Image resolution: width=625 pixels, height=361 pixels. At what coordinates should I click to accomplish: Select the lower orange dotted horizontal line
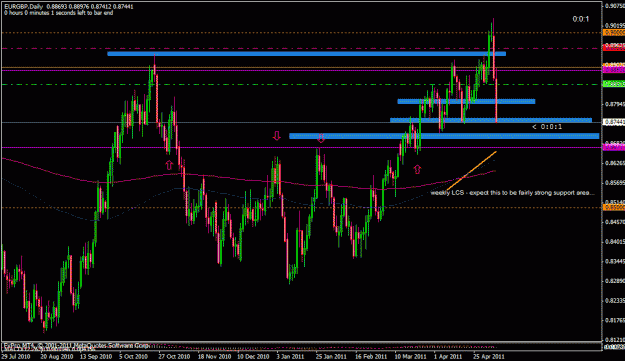pos(301,208)
